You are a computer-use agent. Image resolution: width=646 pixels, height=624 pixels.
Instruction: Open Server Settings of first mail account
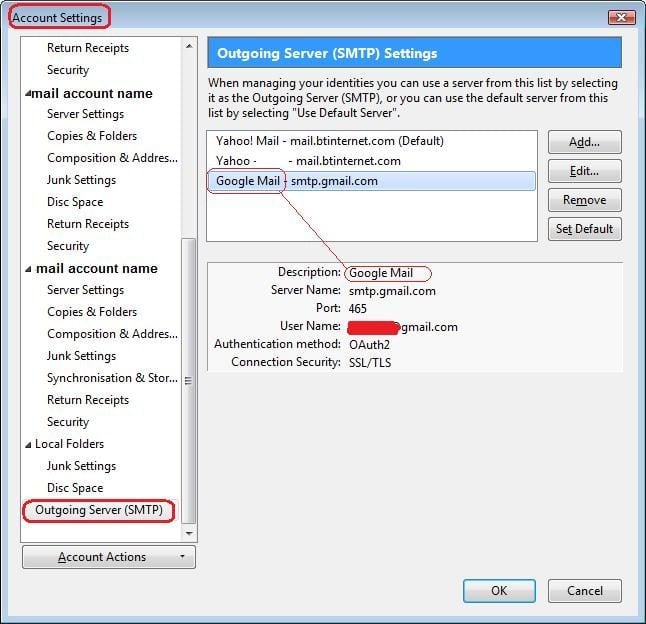click(85, 114)
